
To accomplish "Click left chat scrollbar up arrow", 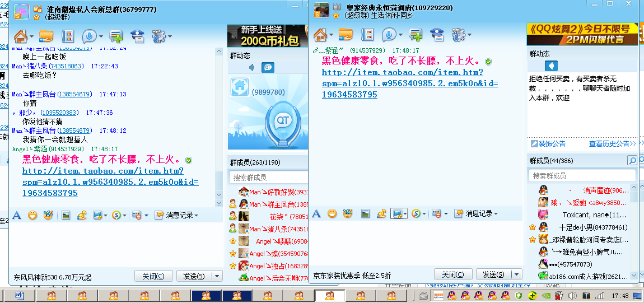I will click(x=219, y=52).
